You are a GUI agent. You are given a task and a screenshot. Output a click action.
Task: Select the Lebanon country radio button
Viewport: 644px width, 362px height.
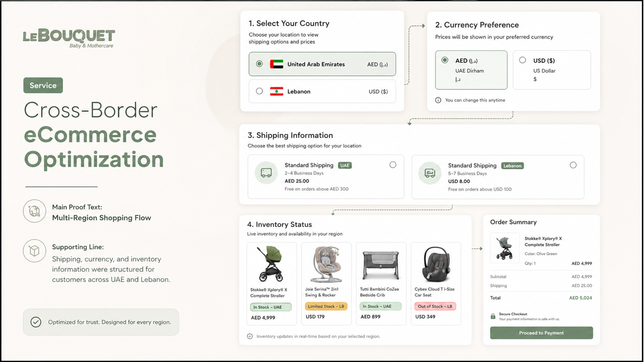[x=259, y=91]
